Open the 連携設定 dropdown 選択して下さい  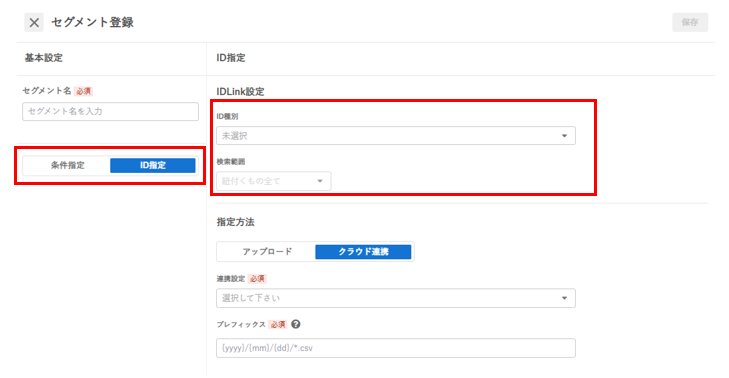(396, 298)
